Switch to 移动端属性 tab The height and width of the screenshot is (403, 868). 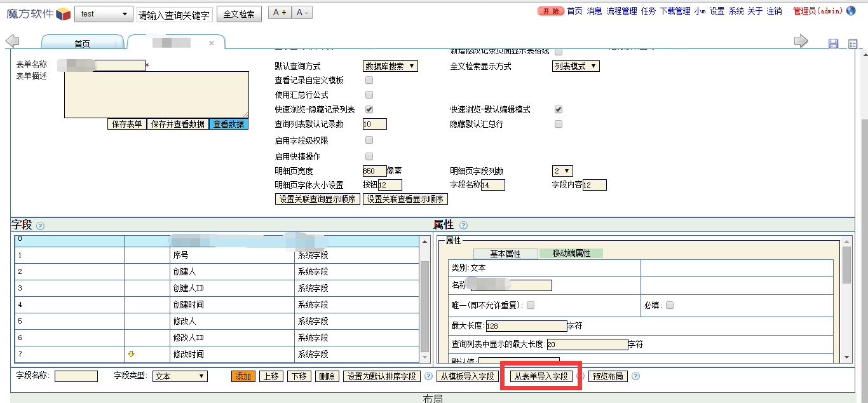pos(571,253)
